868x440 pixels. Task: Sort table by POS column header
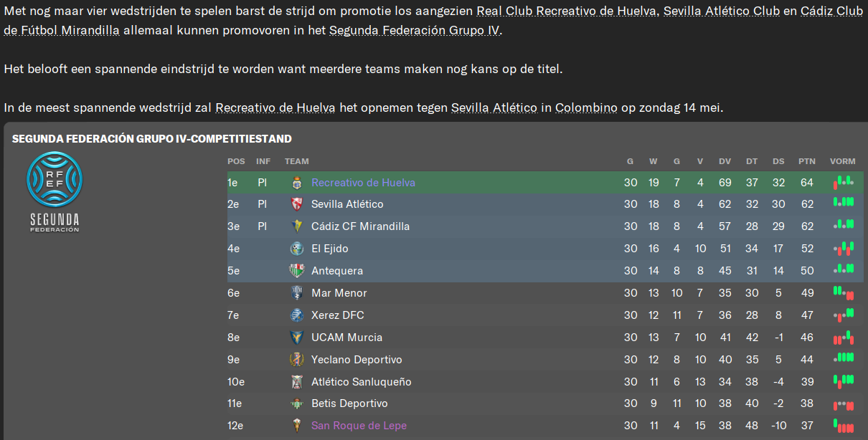coord(236,161)
